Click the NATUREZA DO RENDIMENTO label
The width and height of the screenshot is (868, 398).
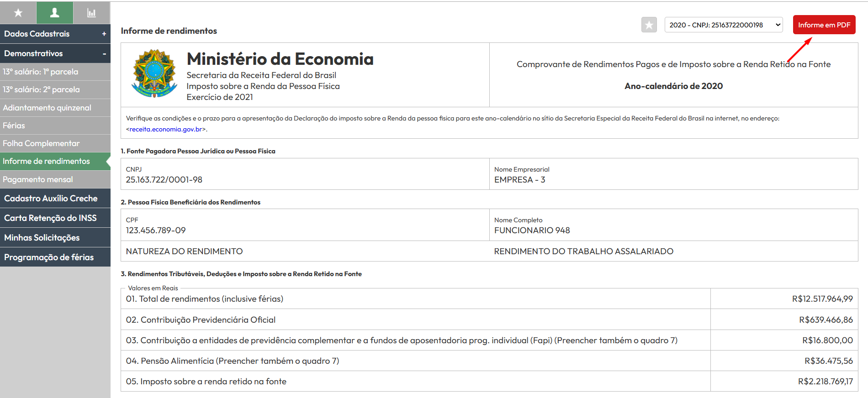point(184,251)
